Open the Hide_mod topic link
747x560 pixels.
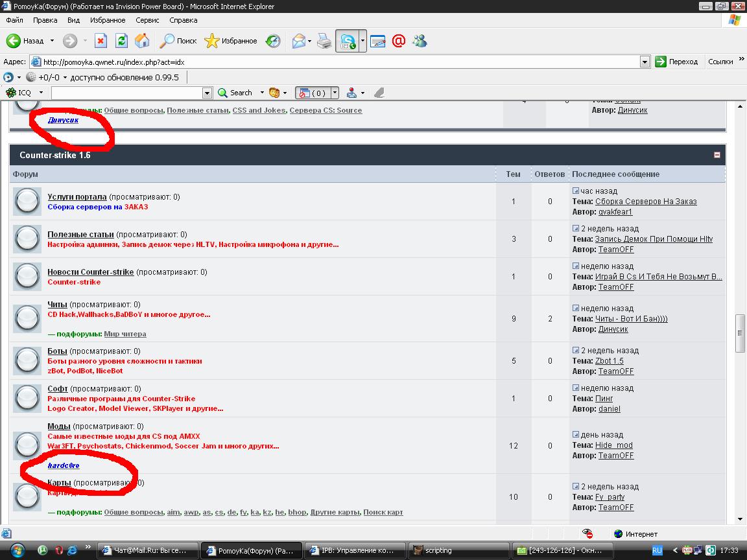tap(613, 445)
